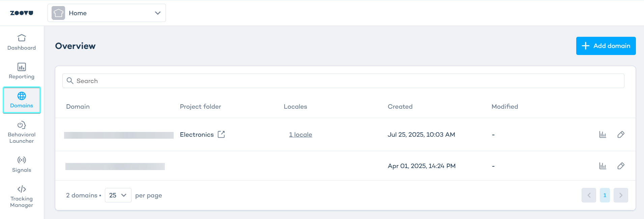
Task: Open Electronics project folder external link icon
Action: click(x=221, y=134)
